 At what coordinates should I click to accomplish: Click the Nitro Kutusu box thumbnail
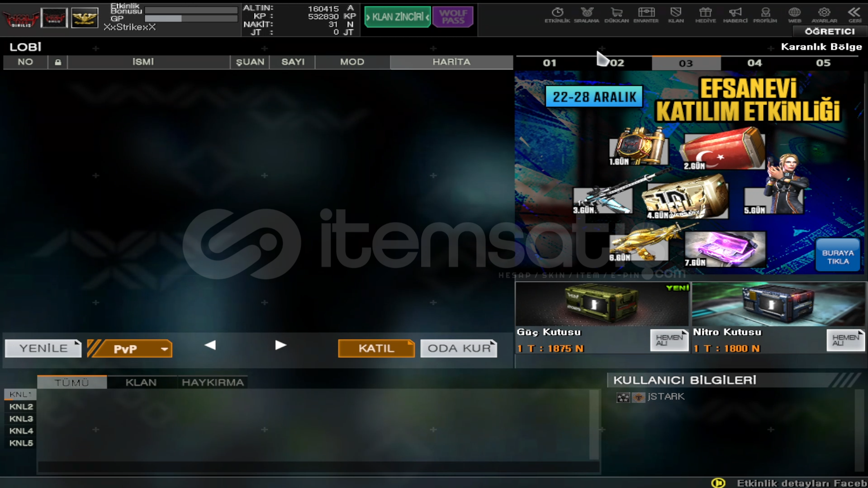click(778, 304)
